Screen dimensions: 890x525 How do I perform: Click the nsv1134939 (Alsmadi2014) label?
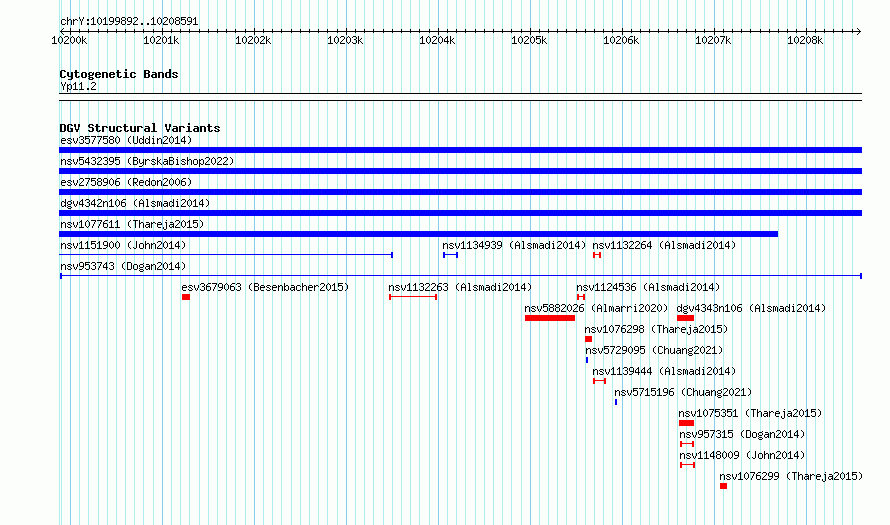point(514,245)
